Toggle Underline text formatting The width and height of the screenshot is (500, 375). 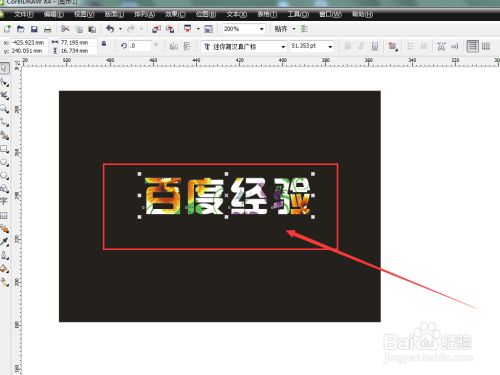coord(375,46)
